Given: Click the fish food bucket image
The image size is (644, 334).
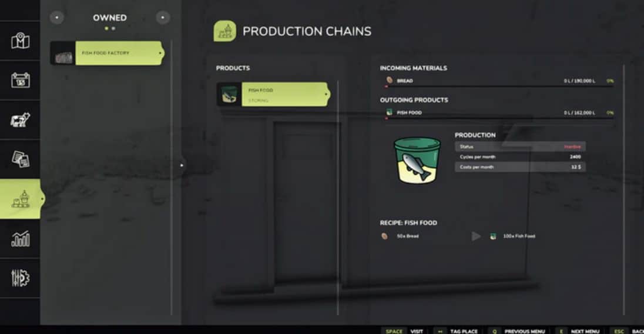Looking at the screenshot, I should 417,160.
